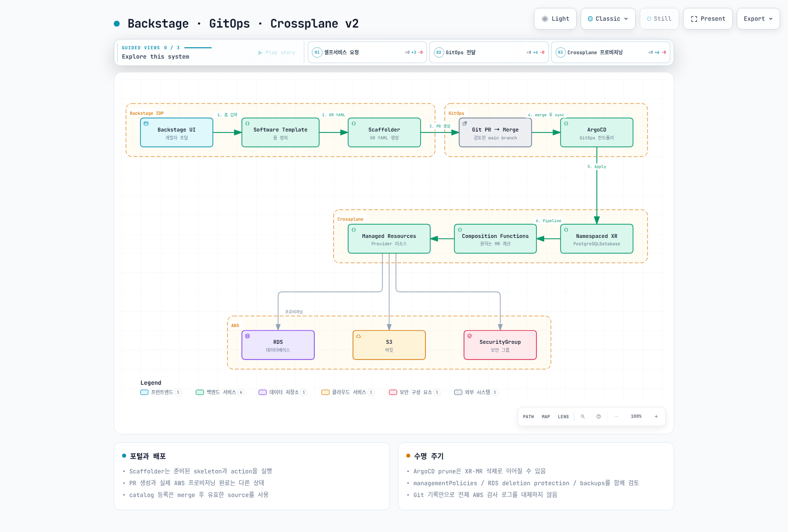Image resolution: width=788 pixels, height=532 pixels.
Task: Select the S3 버킷 node
Action: click(389, 345)
